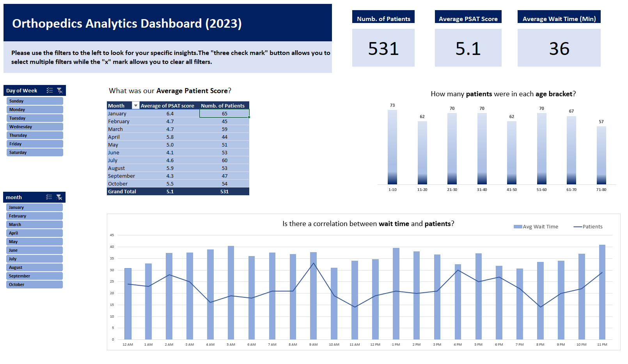Viewport: 628px width, 364px height.
Task: Click the August row label in table
Action: (x=116, y=168)
